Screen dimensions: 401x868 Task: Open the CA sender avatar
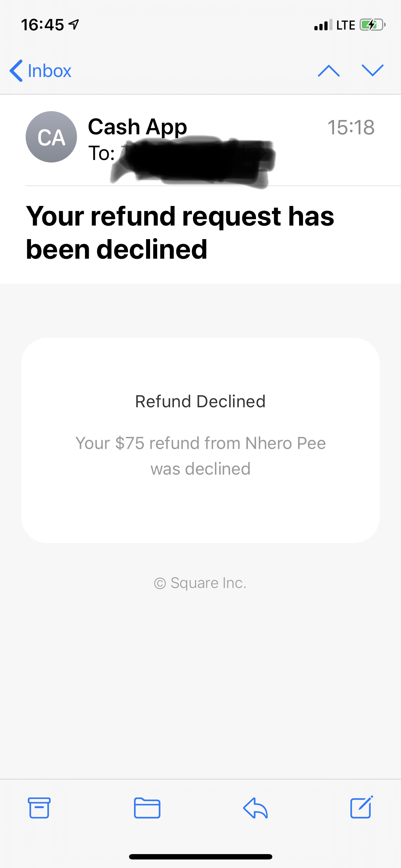(51, 137)
